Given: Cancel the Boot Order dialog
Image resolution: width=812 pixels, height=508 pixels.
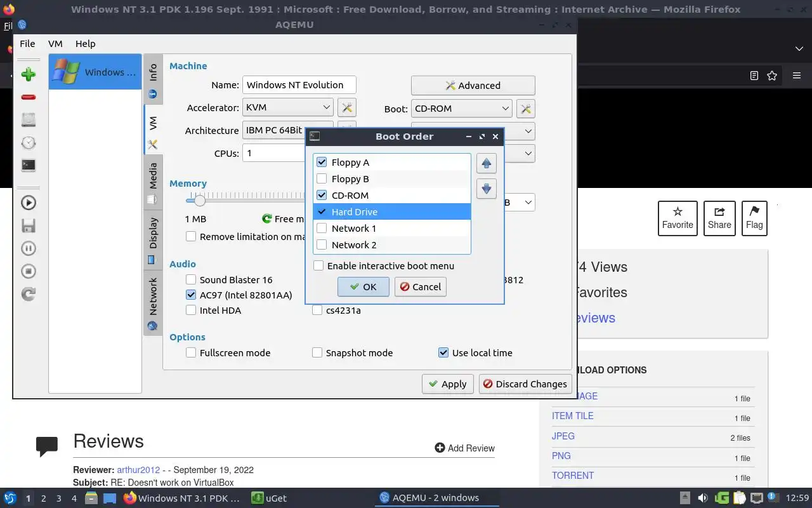Looking at the screenshot, I should coord(421,286).
